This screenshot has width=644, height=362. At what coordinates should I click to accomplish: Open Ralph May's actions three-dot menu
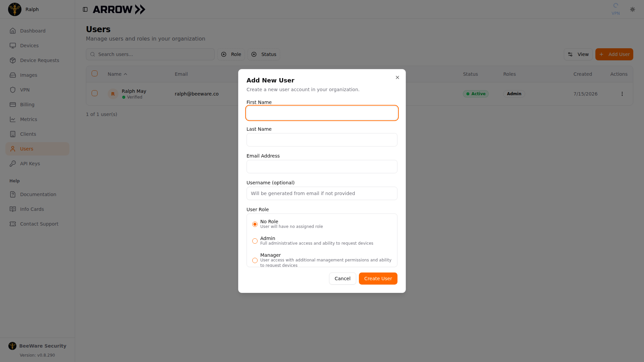coord(622,94)
